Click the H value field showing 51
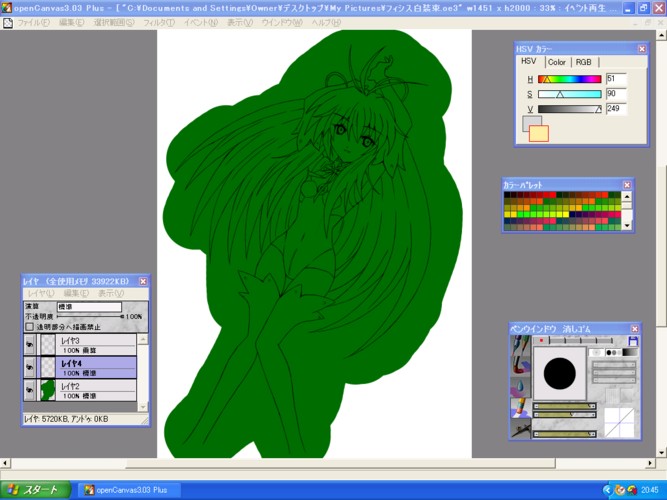Screen dimensions: 667x500 point(616,79)
